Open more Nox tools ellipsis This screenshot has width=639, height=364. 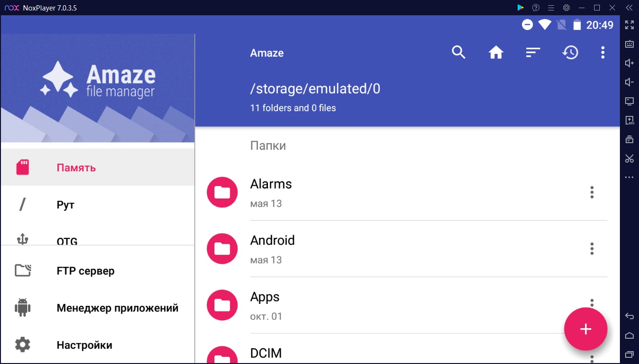point(629,177)
